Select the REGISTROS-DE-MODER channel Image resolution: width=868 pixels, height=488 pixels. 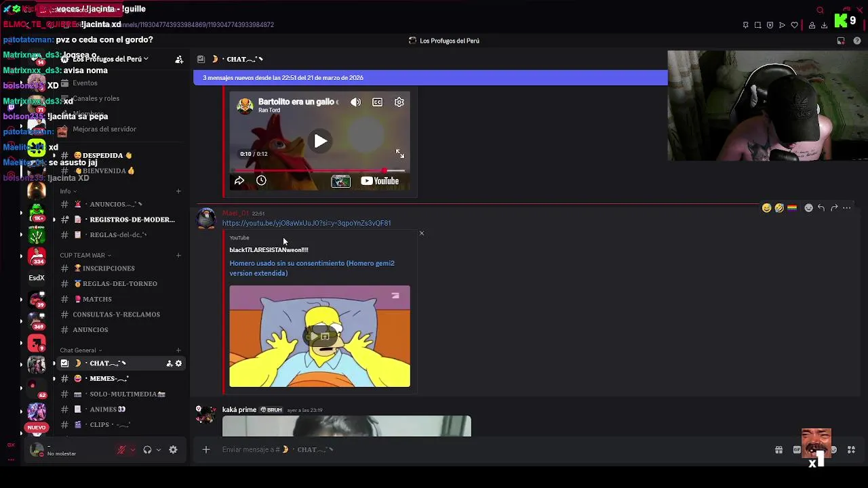[119, 220]
